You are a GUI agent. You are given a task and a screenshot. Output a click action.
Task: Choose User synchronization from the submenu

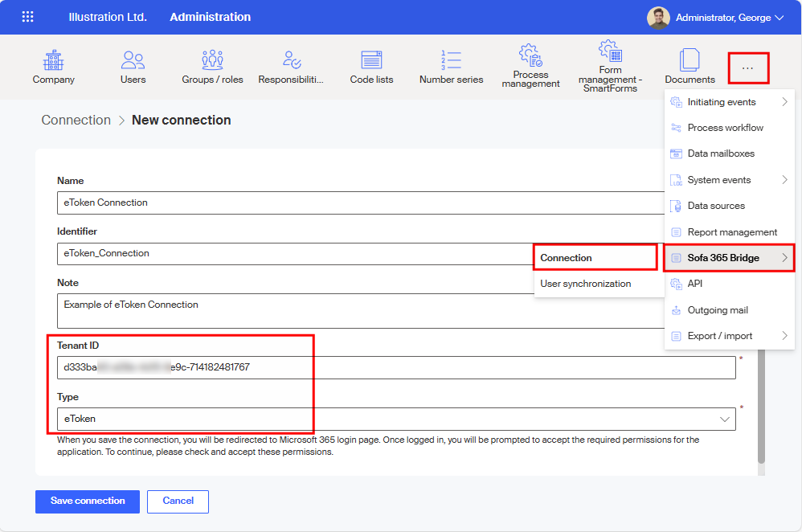point(586,284)
